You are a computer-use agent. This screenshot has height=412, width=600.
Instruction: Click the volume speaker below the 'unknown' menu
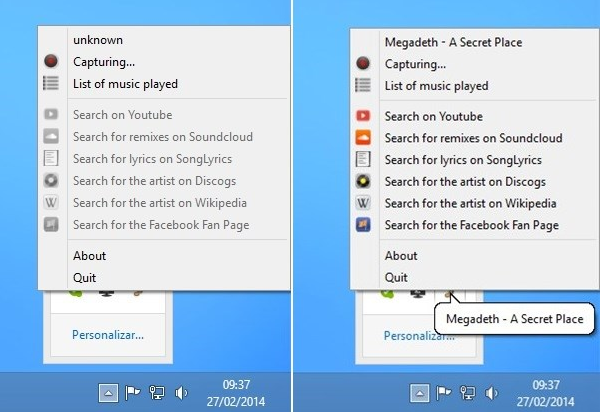pyautogui.click(x=181, y=392)
